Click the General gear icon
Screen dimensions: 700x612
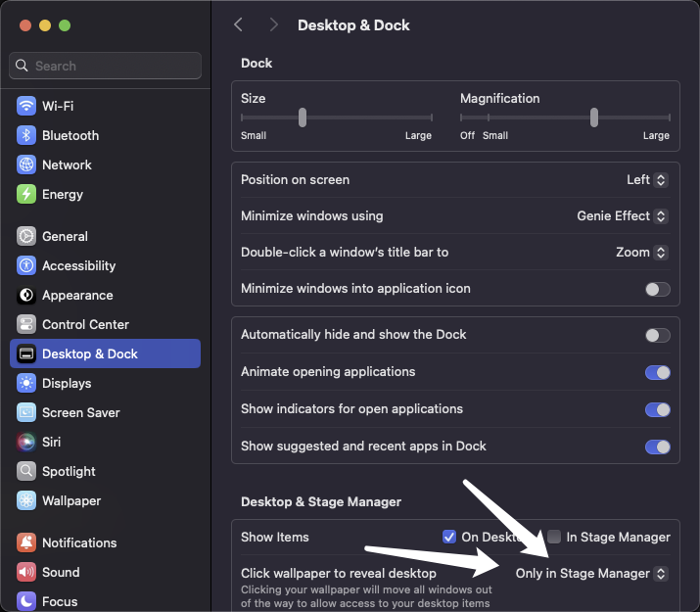[x=26, y=236]
